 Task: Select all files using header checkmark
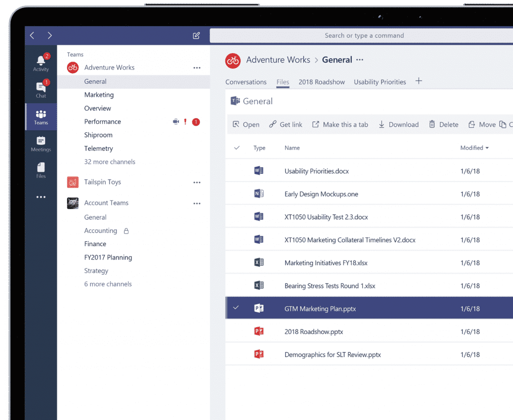(237, 148)
